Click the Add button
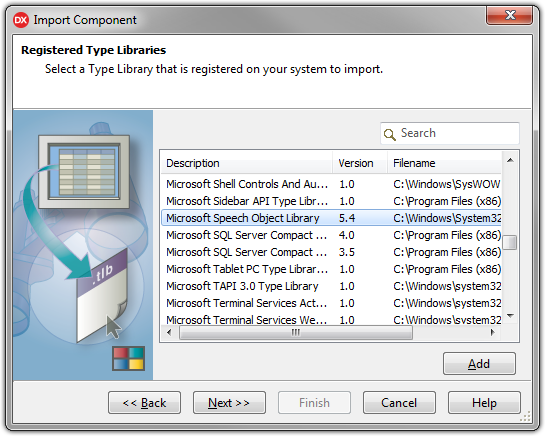Image resolution: width=545 pixels, height=436 pixels. pos(479,364)
